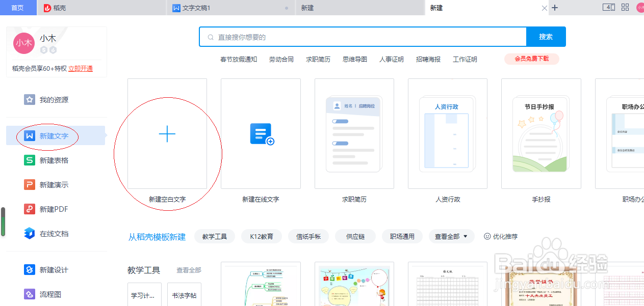The height and width of the screenshot is (306, 644).
Task: Open the 荣誉证书 certificate template thumbnail
Action: pyautogui.click(x=541, y=284)
